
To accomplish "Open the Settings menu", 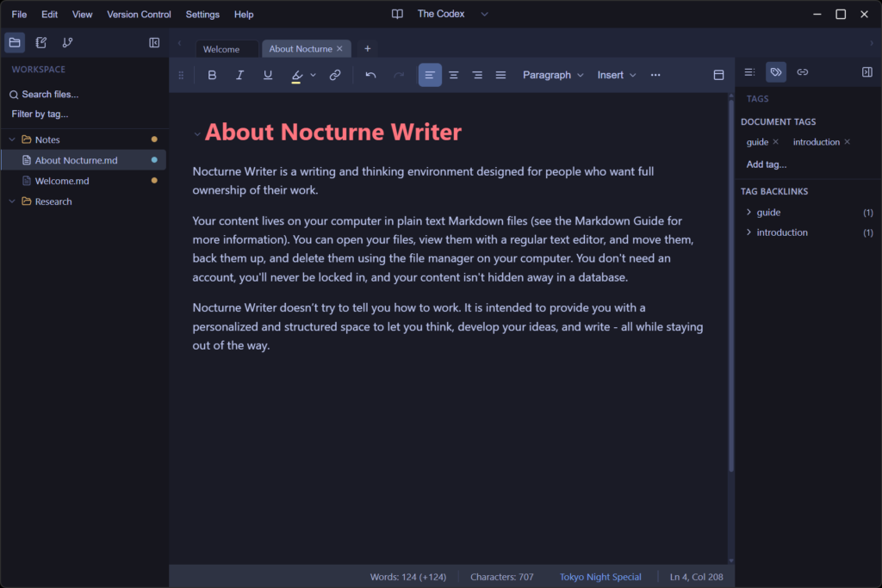I will [202, 14].
